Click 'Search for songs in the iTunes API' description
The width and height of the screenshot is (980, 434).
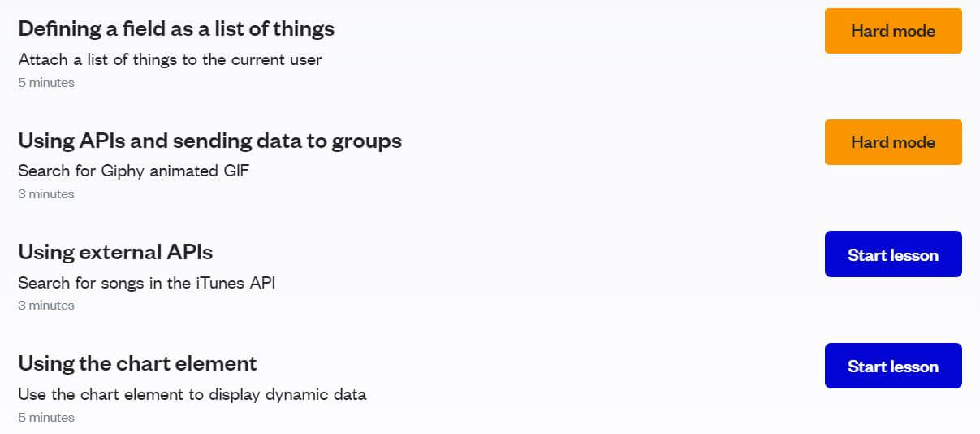pos(146,283)
